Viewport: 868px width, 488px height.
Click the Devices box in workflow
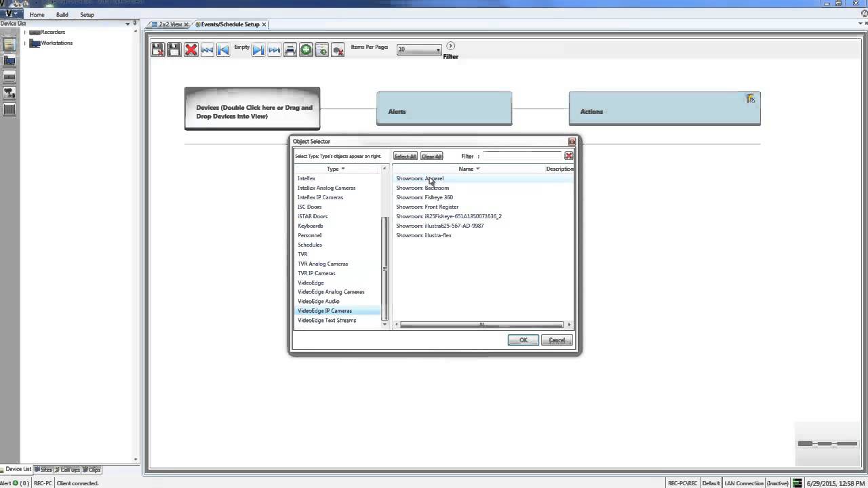point(252,108)
